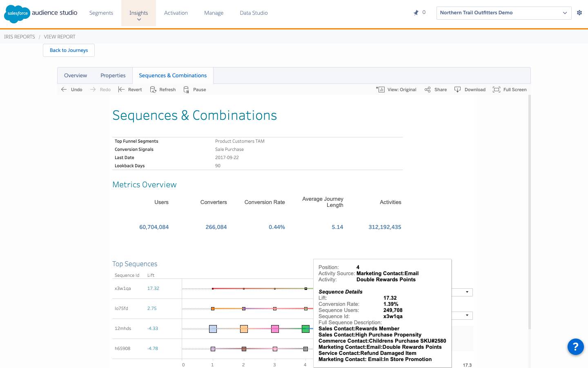Click the lift value 2.75
588x368 pixels.
(x=152, y=308)
